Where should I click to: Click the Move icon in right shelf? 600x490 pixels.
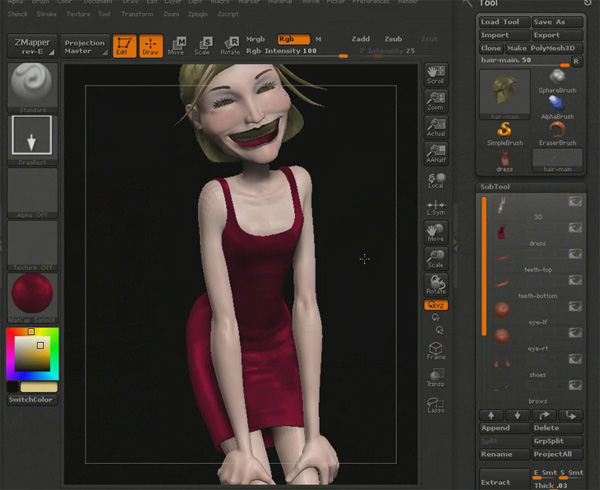[x=436, y=232]
